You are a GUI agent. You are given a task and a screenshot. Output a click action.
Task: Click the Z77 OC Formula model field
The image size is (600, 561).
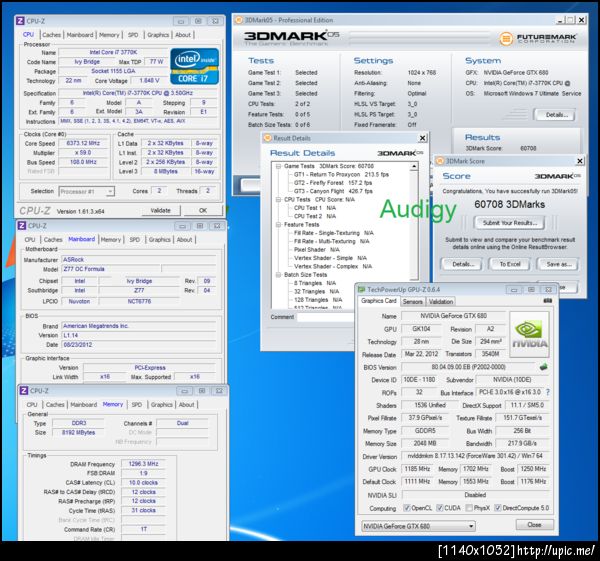click(111, 269)
